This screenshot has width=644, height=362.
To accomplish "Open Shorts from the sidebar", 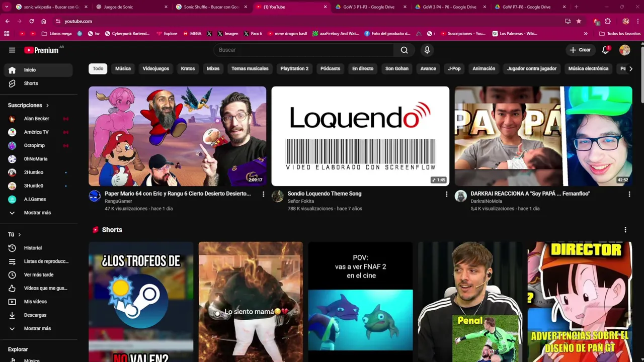I will click(x=38, y=83).
